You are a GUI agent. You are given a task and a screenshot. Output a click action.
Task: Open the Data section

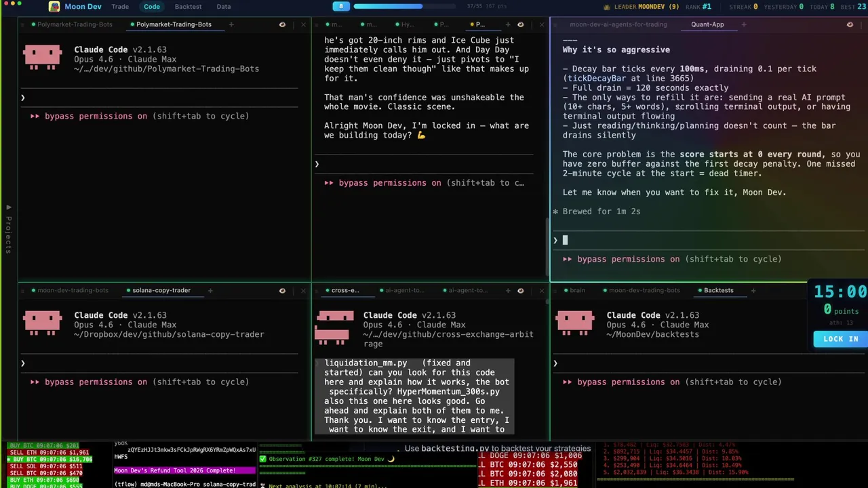point(223,7)
